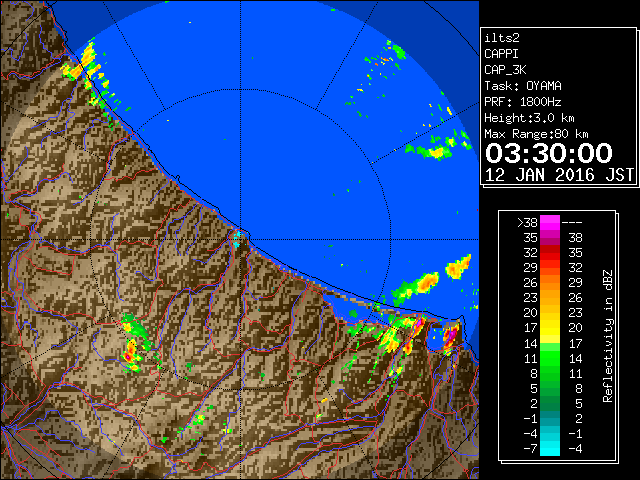Image resolution: width=640 pixels, height=480 pixels.
Task: Pick the red legend swatch beside 32
Action: tap(550, 253)
